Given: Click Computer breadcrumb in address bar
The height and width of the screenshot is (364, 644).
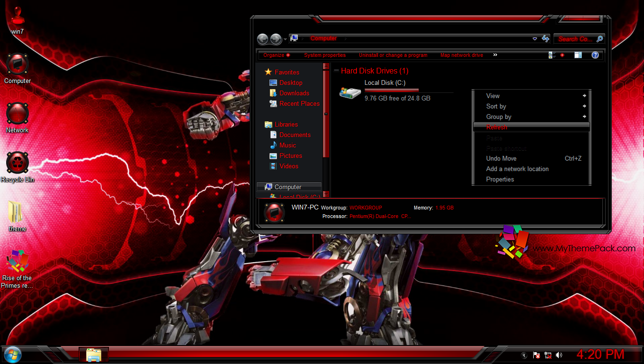Looking at the screenshot, I should 323,38.
